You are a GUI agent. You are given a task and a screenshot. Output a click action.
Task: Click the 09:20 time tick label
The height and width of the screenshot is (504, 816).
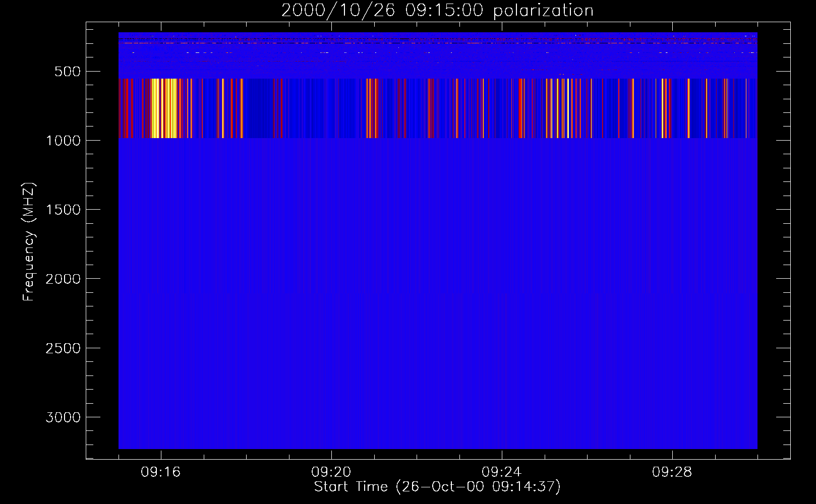tap(331, 472)
